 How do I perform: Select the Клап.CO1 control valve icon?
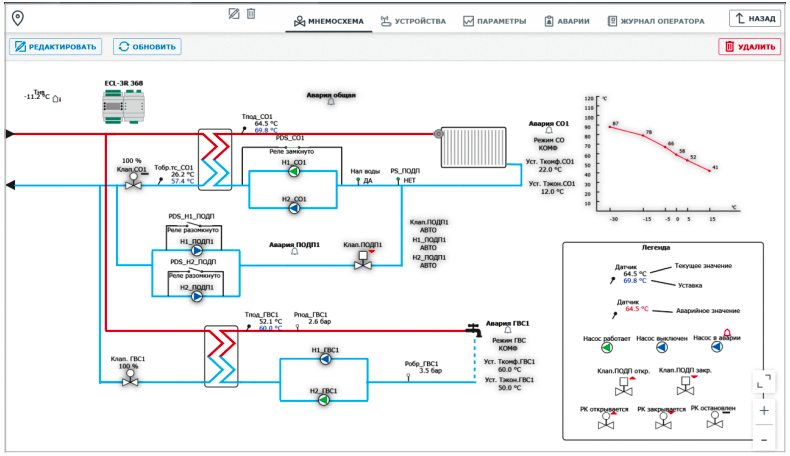pos(132,183)
